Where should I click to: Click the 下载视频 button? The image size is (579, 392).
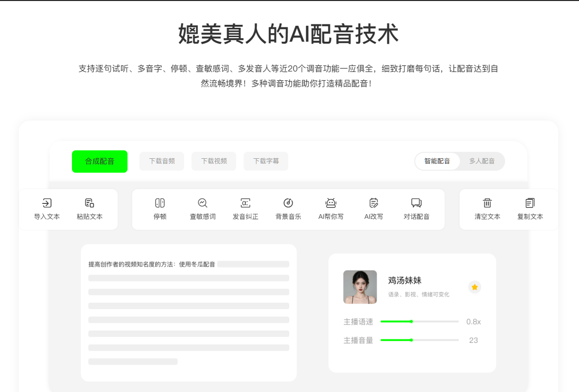[x=214, y=161]
